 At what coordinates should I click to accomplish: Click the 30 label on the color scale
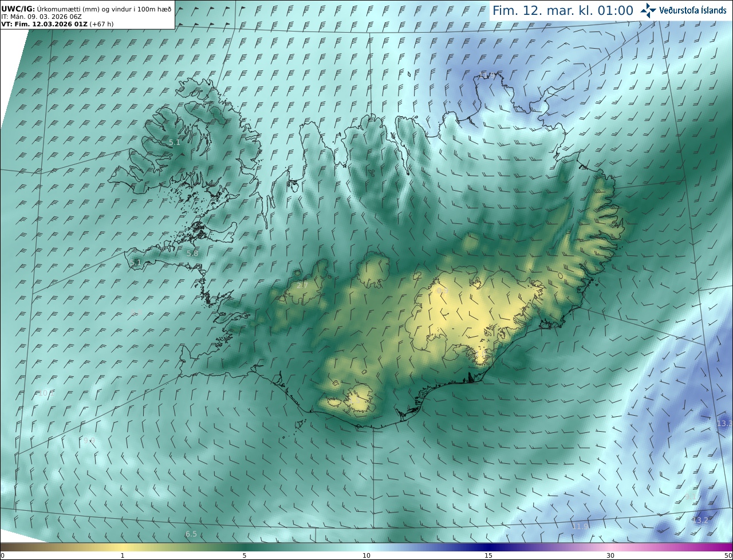[x=610, y=555]
